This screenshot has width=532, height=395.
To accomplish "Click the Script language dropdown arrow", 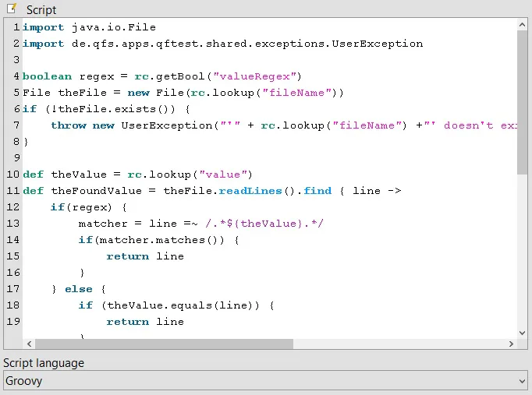I will click(522, 381).
